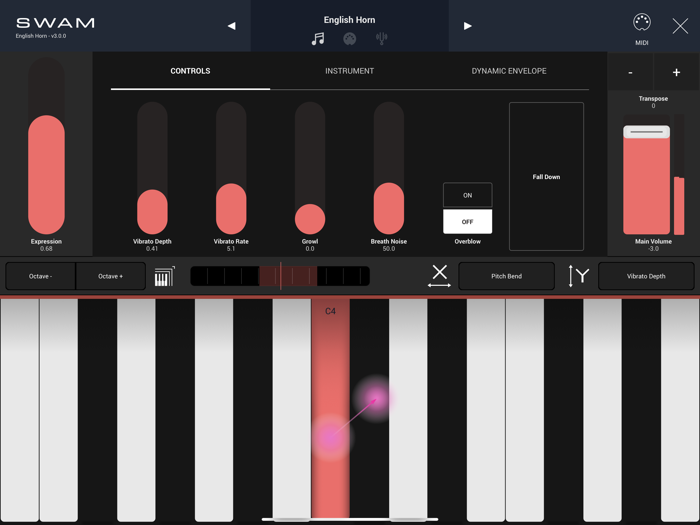Click the Main Volume value -3.0
This screenshot has height=525, width=700.
[653, 249]
